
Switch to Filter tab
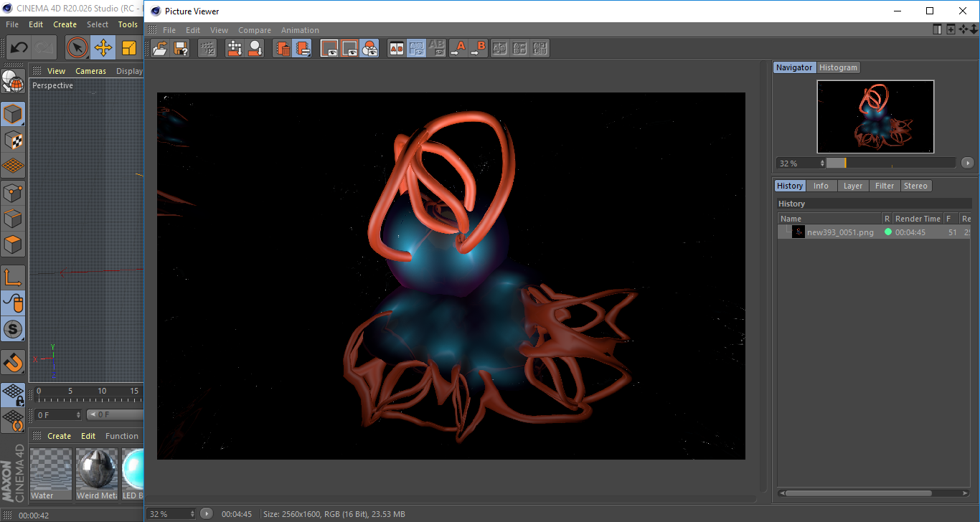click(885, 186)
